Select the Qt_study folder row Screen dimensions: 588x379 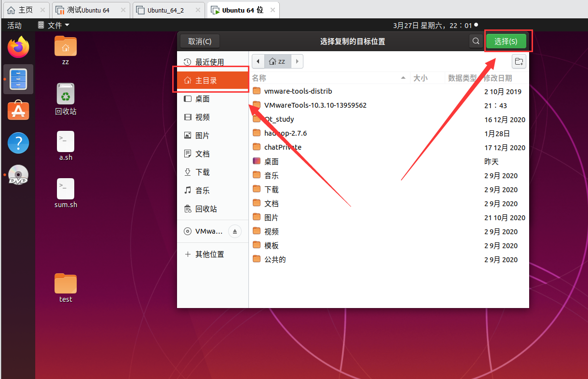[389, 119]
